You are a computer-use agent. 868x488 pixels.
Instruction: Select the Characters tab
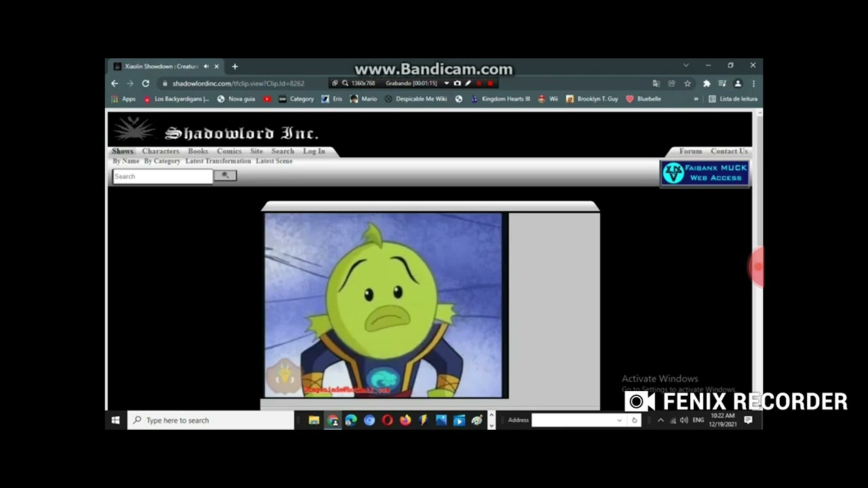161,151
